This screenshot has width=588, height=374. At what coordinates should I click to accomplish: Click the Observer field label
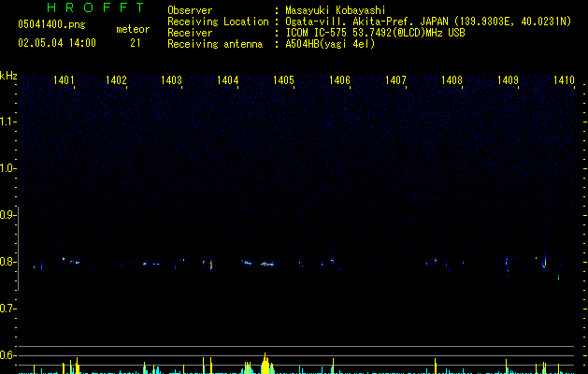pyautogui.click(x=190, y=10)
